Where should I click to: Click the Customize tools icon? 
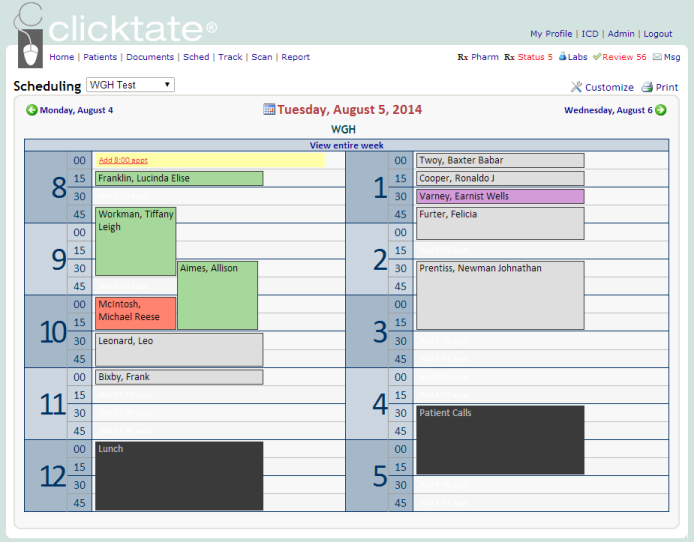(577, 87)
